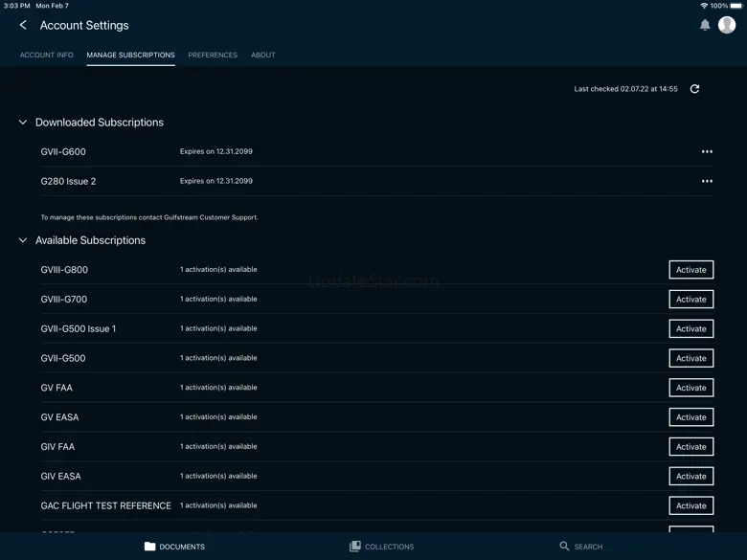Image resolution: width=747 pixels, height=560 pixels.
Task: Open more options for GVII-G600
Action: pos(707,152)
